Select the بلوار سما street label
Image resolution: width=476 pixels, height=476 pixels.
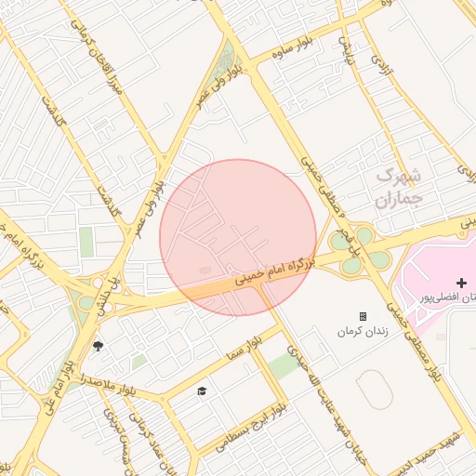pyautogui.click(x=245, y=349)
